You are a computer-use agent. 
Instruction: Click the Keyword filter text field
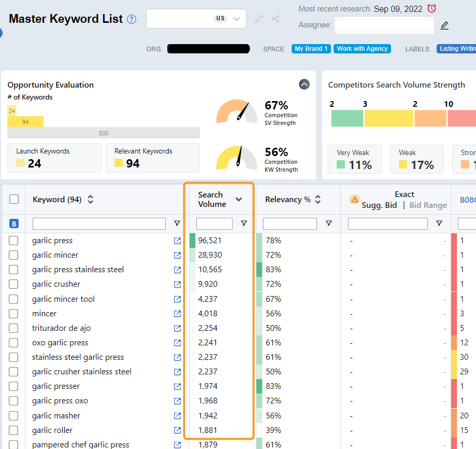pyautogui.click(x=99, y=223)
